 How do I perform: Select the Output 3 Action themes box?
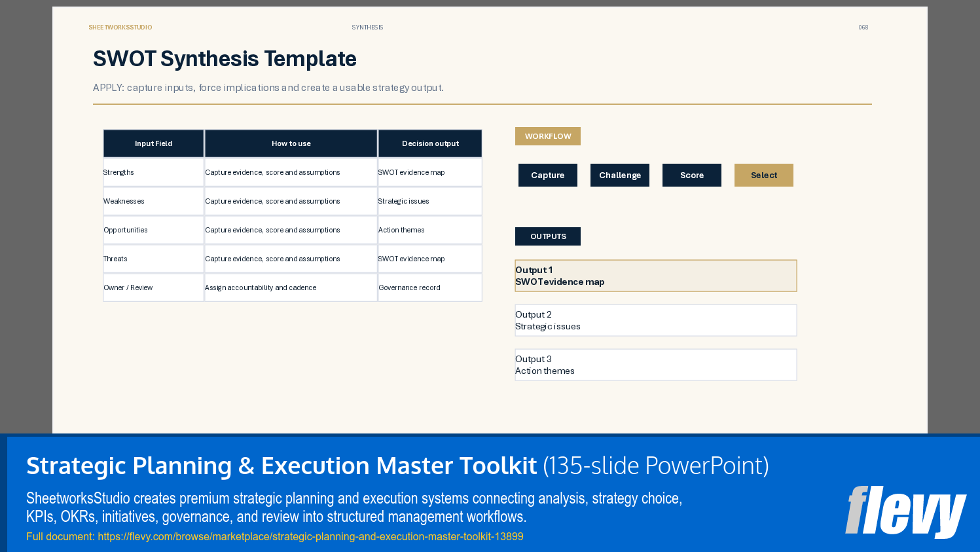656,365
